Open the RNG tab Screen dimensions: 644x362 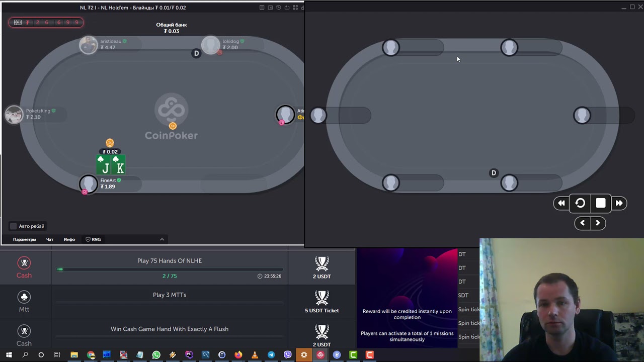[93, 239]
